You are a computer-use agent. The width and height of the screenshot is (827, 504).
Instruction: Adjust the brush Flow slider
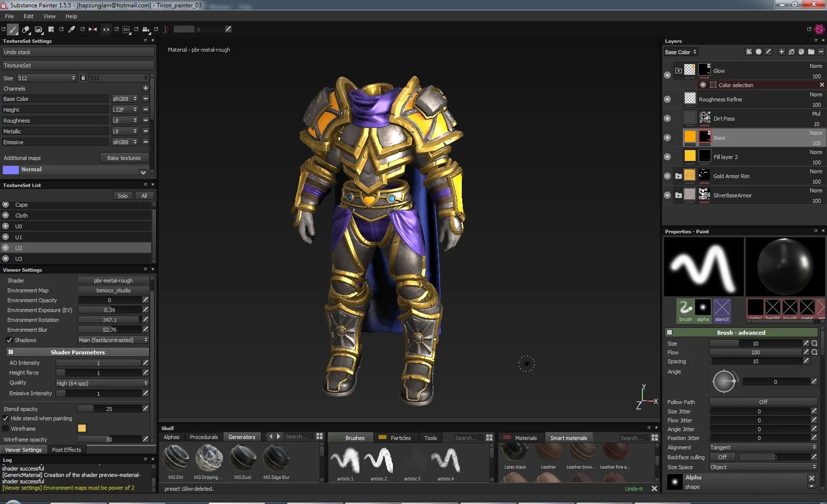(756, 352)
